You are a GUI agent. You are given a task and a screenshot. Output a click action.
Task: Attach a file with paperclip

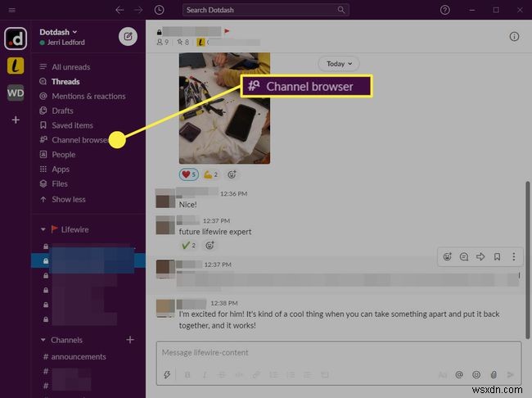pos(494,375)
